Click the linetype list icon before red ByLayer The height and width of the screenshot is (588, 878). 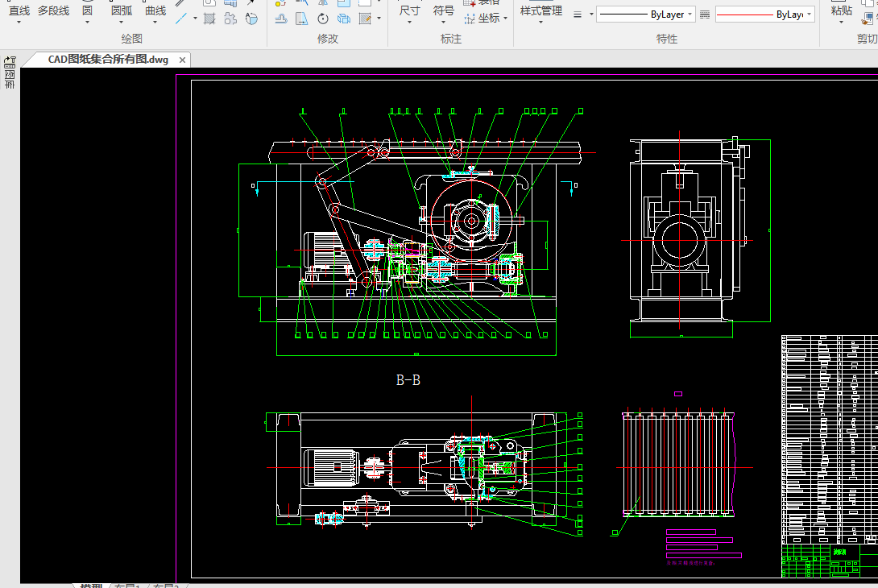705,14
